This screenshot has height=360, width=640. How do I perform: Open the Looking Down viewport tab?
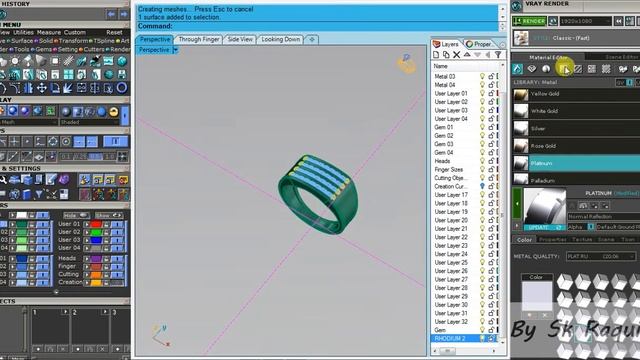281,39
